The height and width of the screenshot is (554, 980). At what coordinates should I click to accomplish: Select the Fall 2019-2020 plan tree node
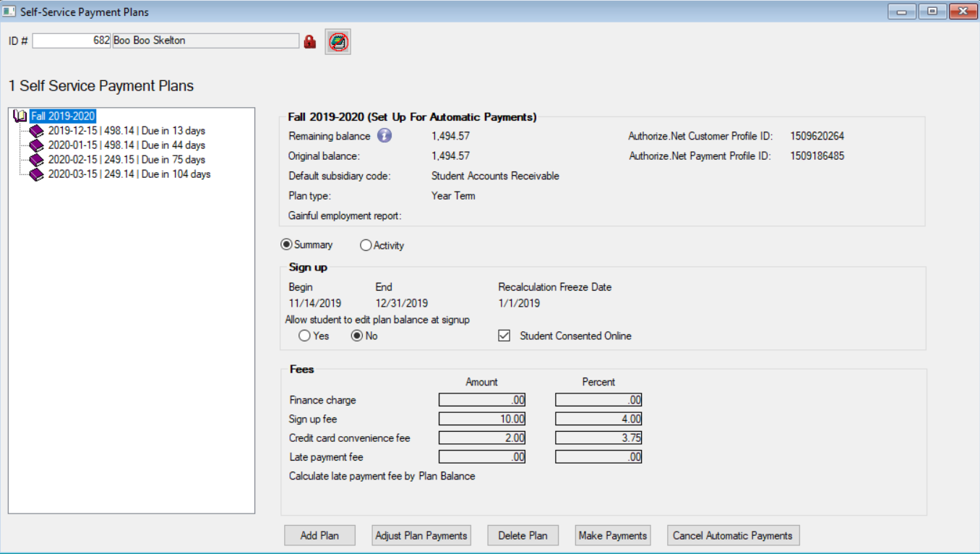pyautogui.click(x=63, y=116)
